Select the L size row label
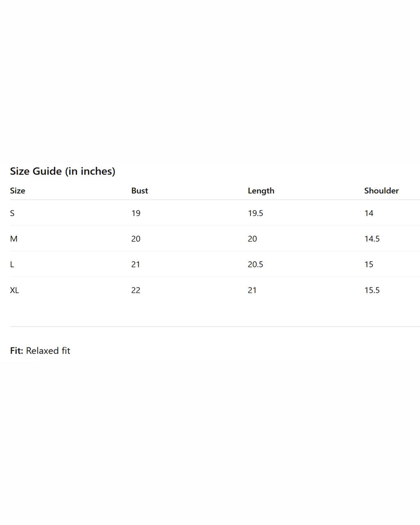Viewport: 420px width, 525px height. tap(12, 265)
